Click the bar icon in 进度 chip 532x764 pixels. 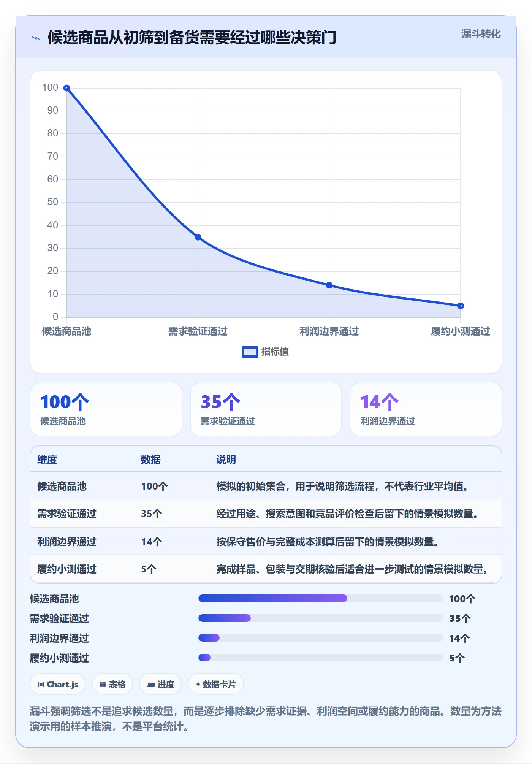pyautogui.click(x=151, y=685)
